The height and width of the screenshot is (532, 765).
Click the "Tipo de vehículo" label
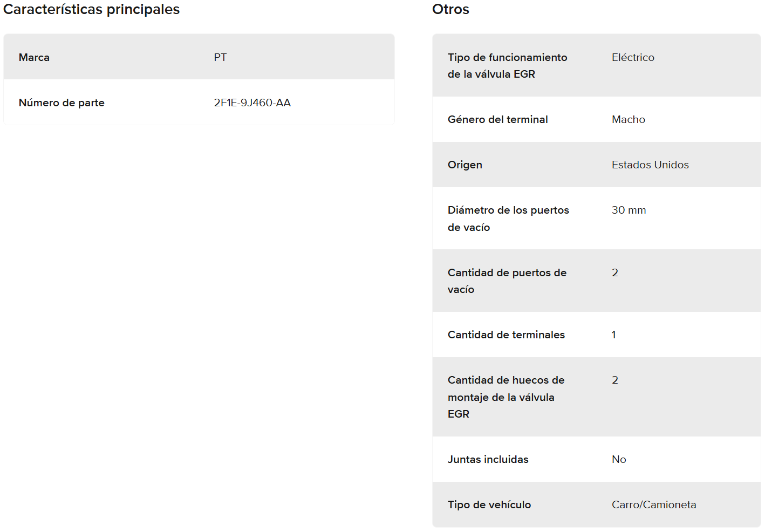(x=489, y=505)
